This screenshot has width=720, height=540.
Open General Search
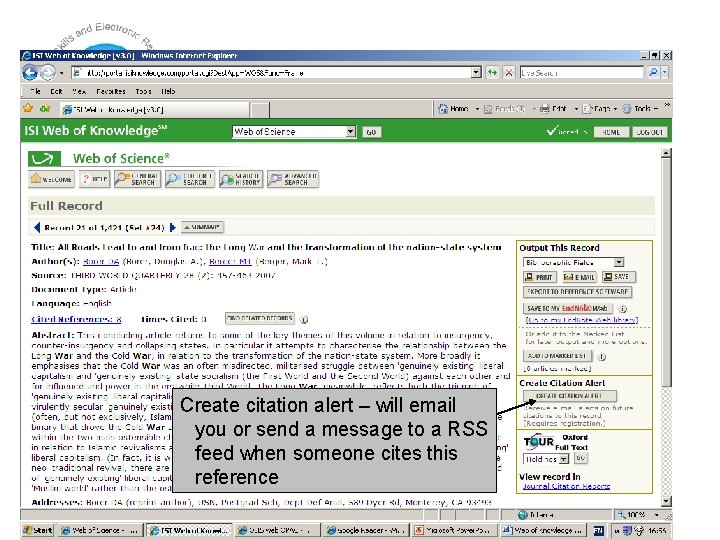click(137, 179)
